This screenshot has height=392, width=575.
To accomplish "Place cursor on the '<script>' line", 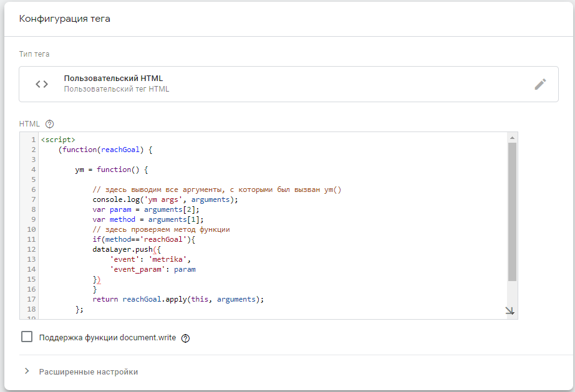I will tap(58, 140).
